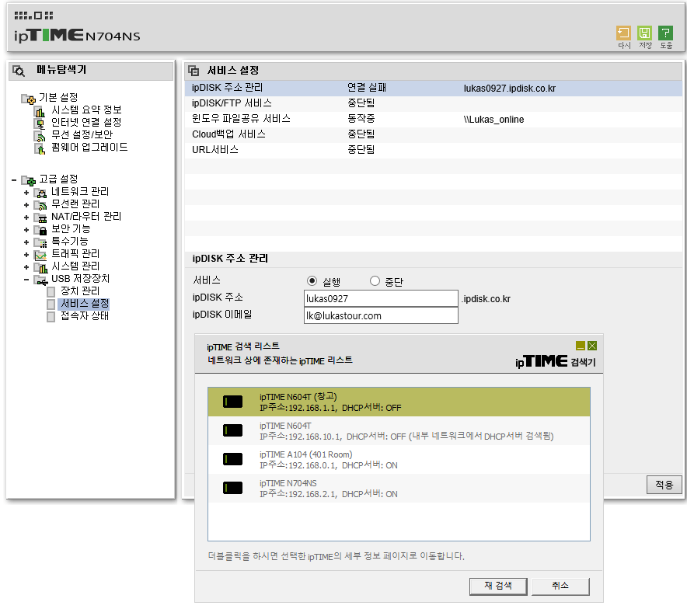Collapse the USB 저장장치 node

click(26, 280)
